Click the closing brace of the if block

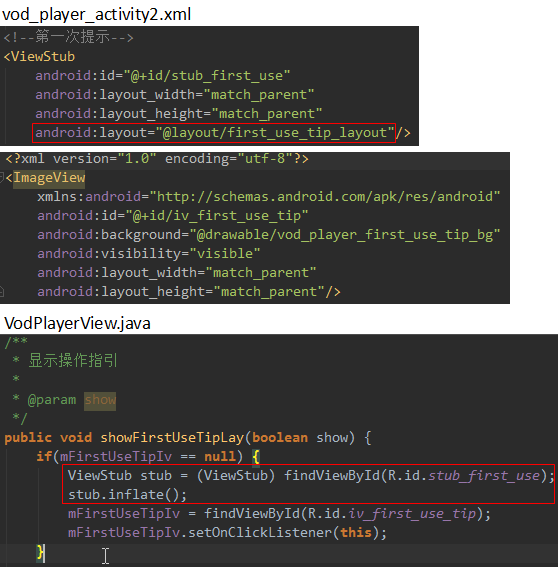coord(41,552)
